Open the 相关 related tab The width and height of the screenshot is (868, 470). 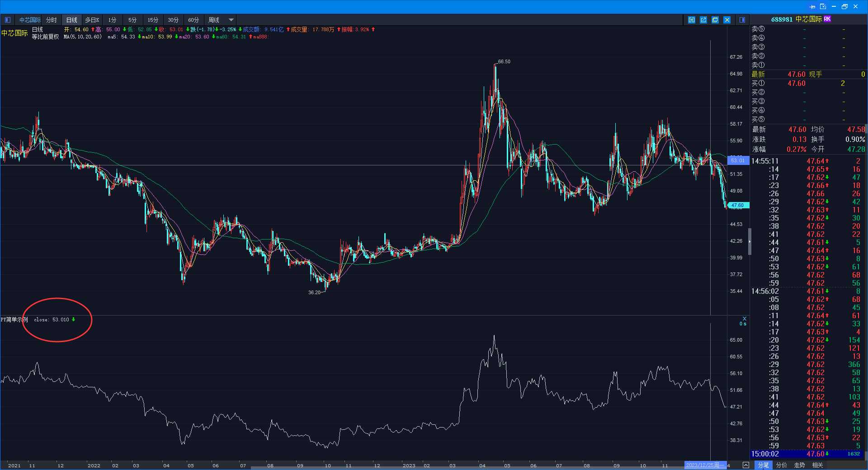click(817, 465)
